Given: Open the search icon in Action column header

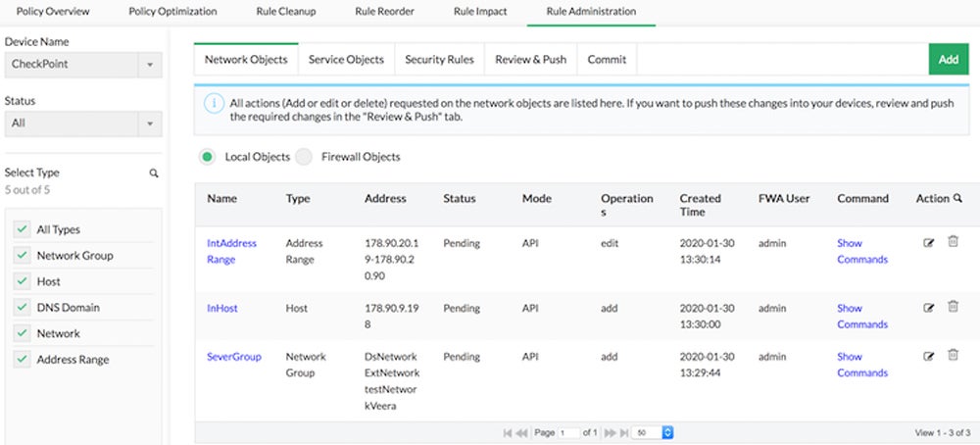Looking at the screenshot, I should 956,199.
